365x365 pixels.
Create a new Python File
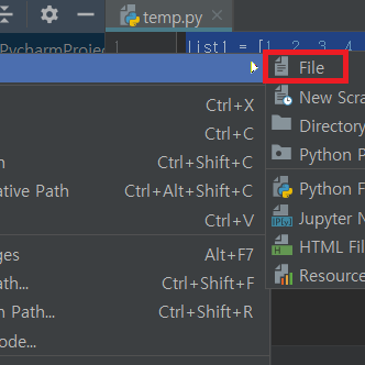click(x=315, y=189)
